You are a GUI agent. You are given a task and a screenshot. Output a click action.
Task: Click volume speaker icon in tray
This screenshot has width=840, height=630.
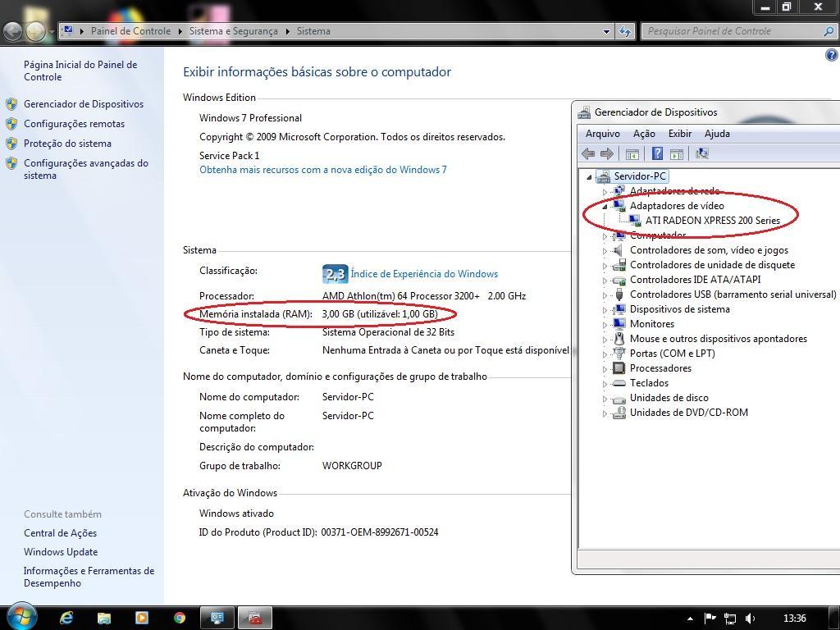click(x=750, y=619)
